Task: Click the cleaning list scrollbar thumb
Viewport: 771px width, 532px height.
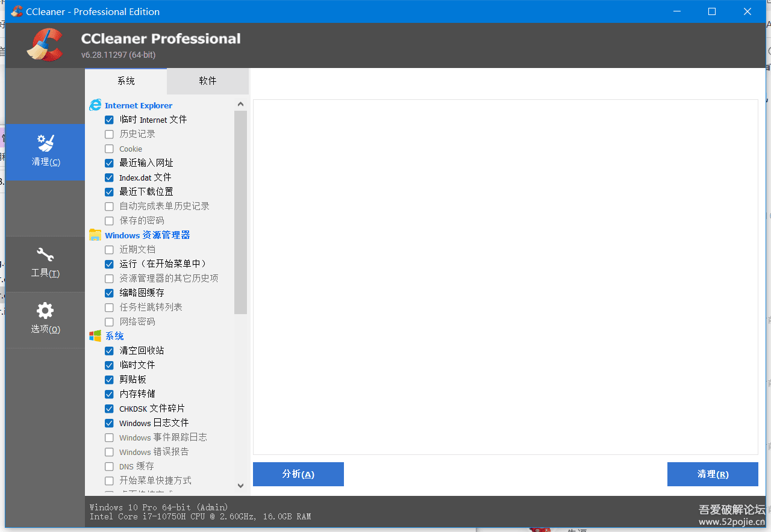Action: point(241,212)
